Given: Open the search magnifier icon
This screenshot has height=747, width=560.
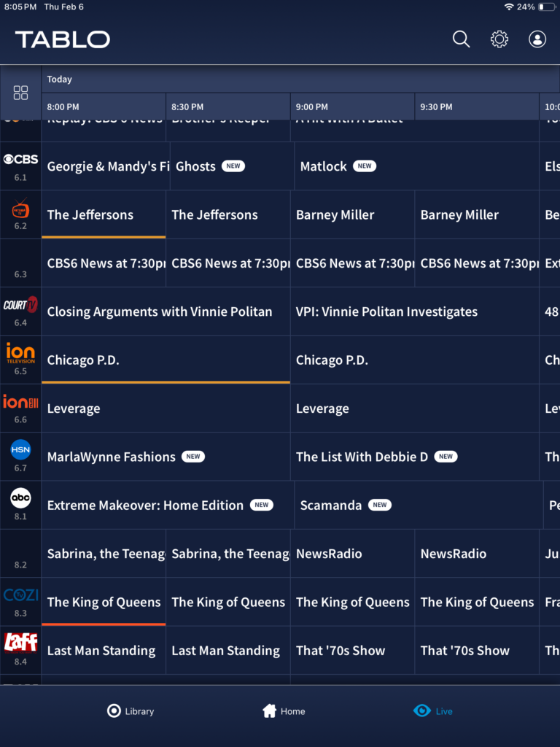Looking at the screenshot, I should 461,39.
